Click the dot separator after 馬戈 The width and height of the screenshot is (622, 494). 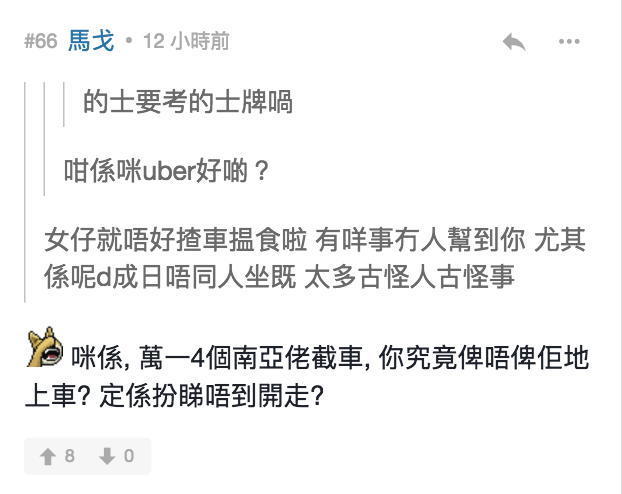[130, 42]
